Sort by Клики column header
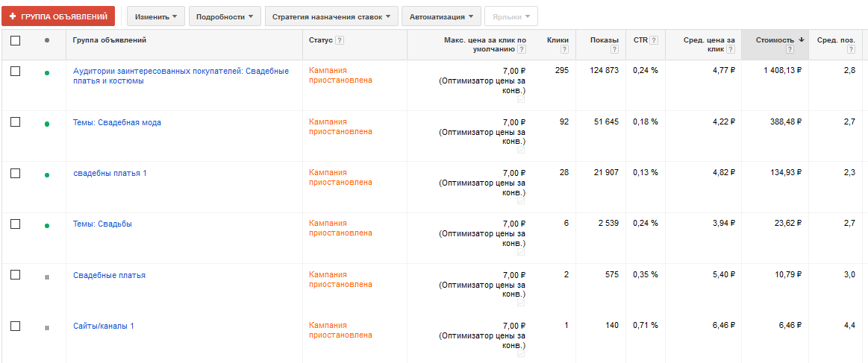Screen dimensions: 868x363 558,40
